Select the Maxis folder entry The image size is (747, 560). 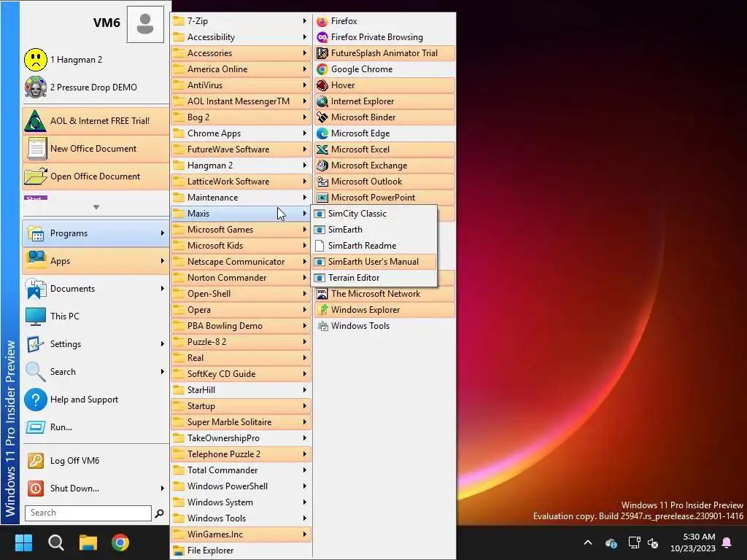[x=241, y=214]
